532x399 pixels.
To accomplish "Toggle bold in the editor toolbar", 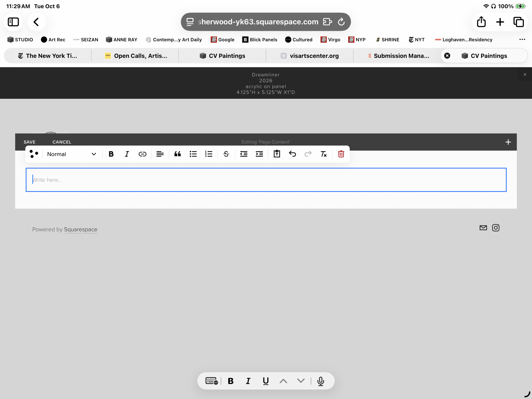I will (111, 154).
